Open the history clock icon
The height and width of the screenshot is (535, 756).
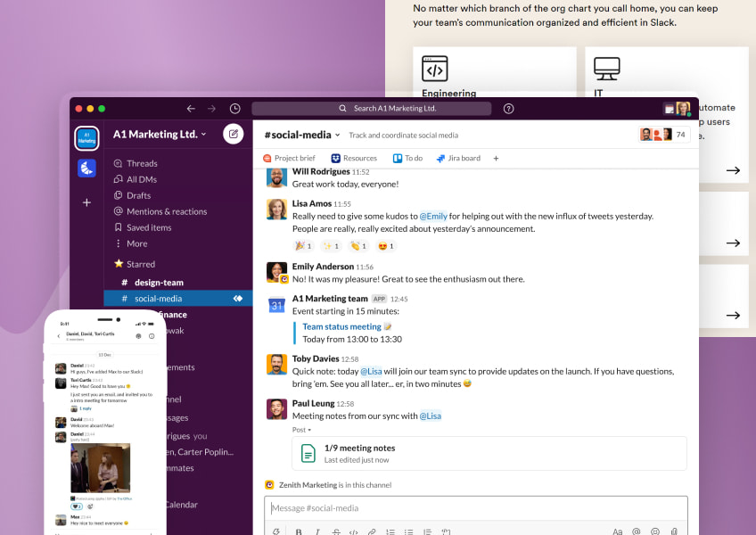tap(234, 109)
